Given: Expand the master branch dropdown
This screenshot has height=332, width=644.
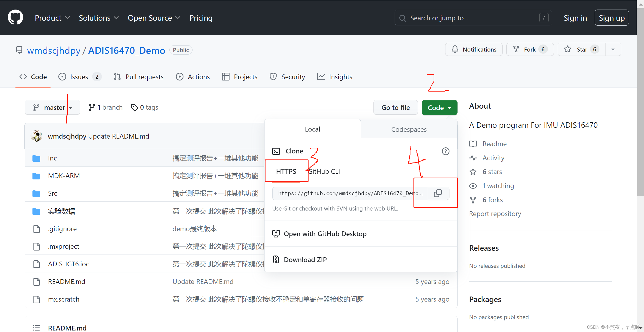Looking at the screenshot, I should tap(52, 107).
